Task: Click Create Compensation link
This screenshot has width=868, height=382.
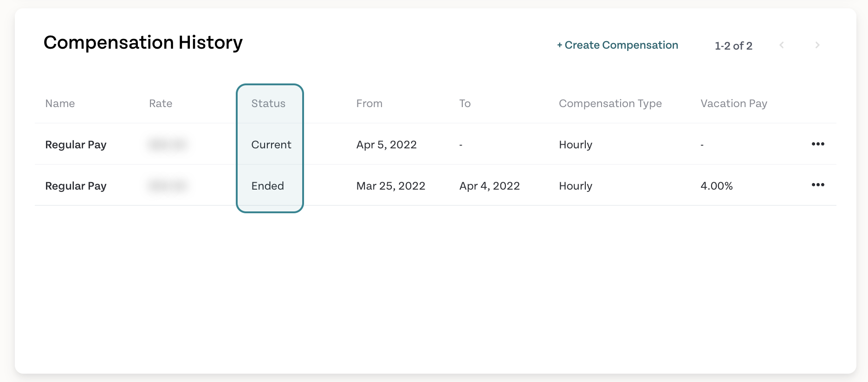Action: pyautogui.click(x=617, y=45)
